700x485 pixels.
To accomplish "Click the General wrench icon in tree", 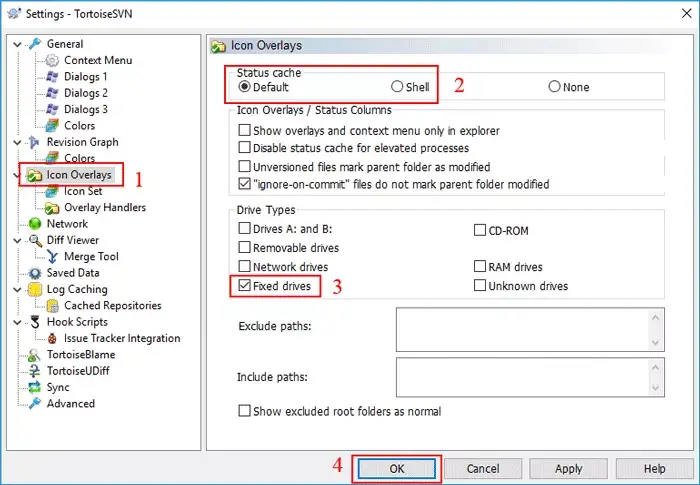I will (34, 44).
